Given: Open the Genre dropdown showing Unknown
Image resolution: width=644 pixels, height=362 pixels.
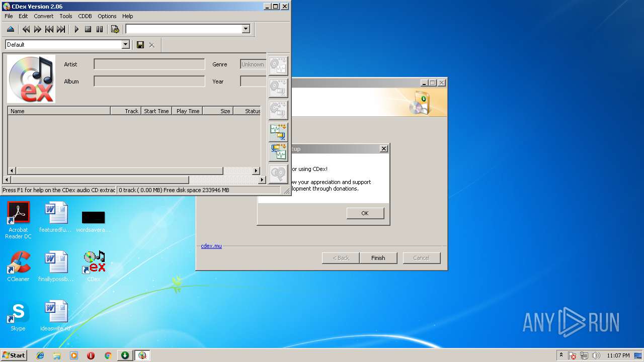Looking at the screenshot, I should click(x=253, y=64).
